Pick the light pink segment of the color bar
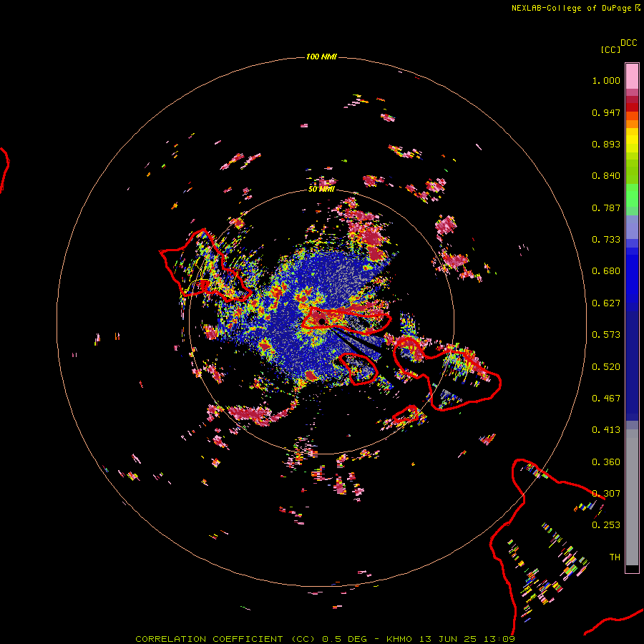The height and width of the screenshot is (644, 644). click(632, 76)
